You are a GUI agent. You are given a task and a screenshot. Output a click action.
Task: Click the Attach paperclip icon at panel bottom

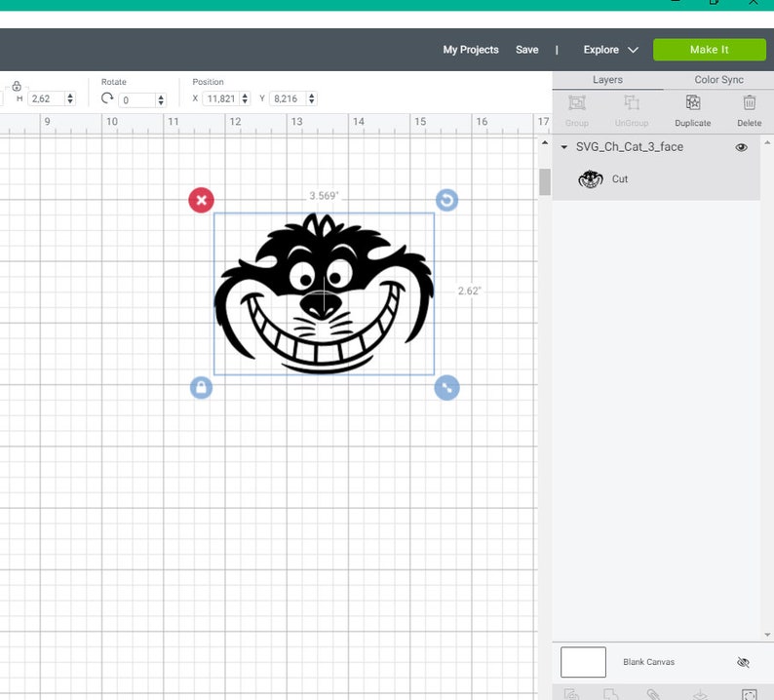click(653, 694)
